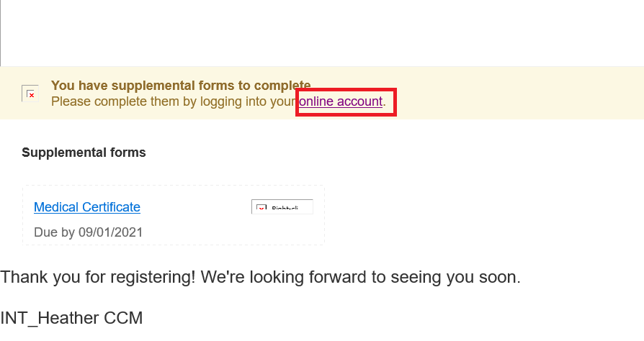Click the word 'account' in the banner link
Screen dimensions: 644x341
point(359,101)
